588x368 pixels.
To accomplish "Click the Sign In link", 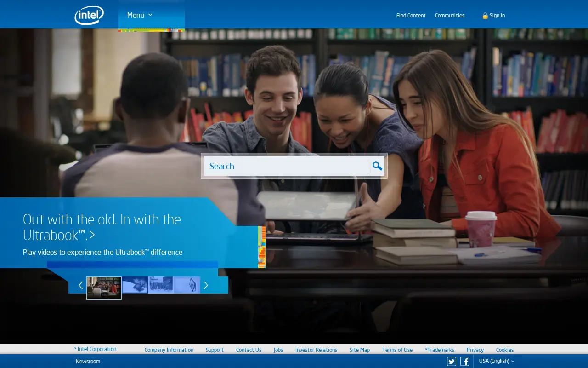I will point(497,16).
